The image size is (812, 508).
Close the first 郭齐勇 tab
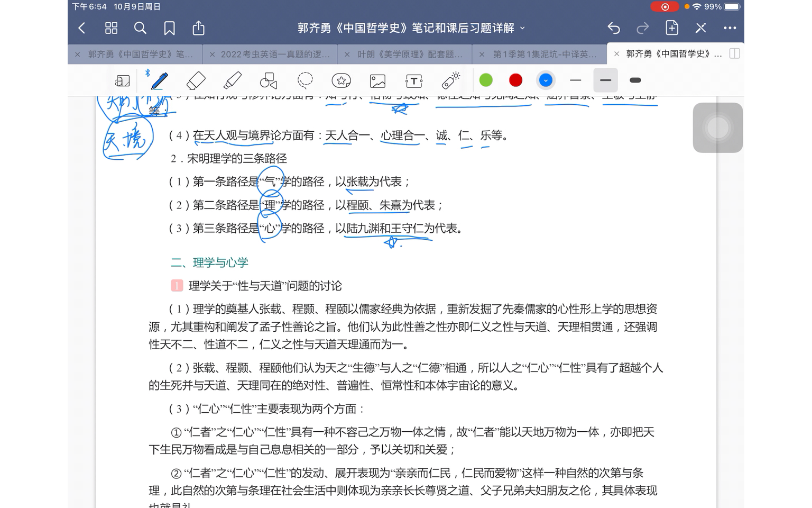pyautogui.click(x=78, y=54)
